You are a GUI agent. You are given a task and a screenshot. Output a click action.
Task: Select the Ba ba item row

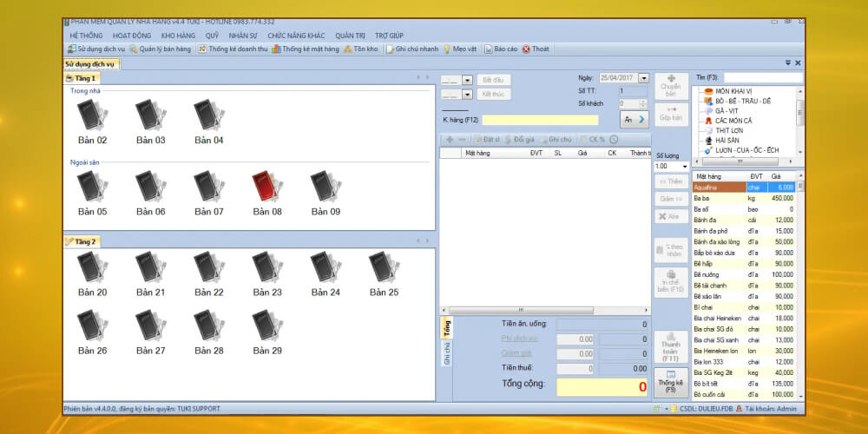(x=745, y=198)
